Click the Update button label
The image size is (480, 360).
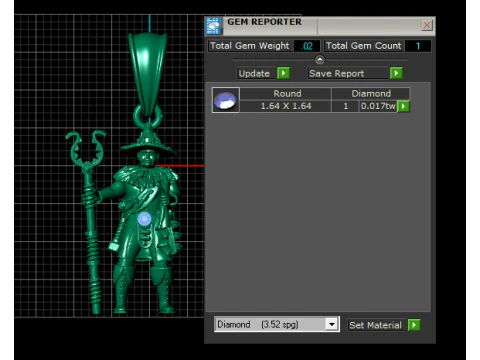coord(257,73)
